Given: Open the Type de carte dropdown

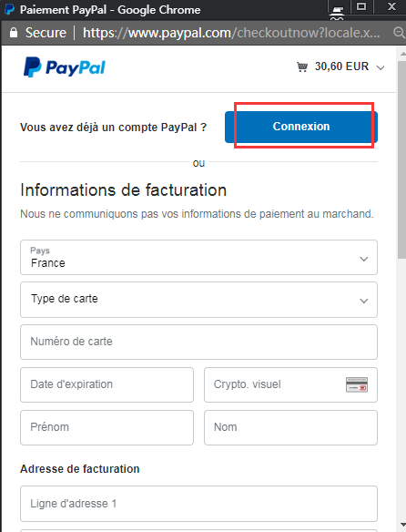Looking at the screenshot, I should point(198,300).
